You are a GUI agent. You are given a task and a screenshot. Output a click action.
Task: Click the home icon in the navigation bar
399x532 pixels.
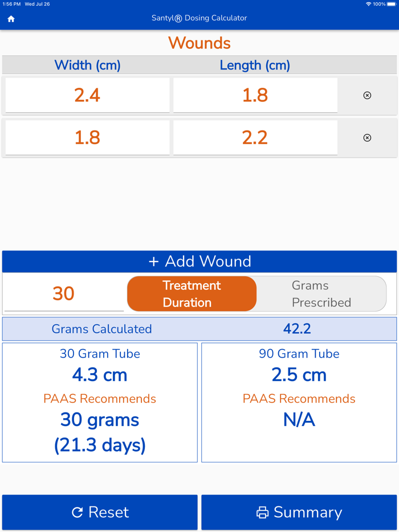click(x=11, y=19)
